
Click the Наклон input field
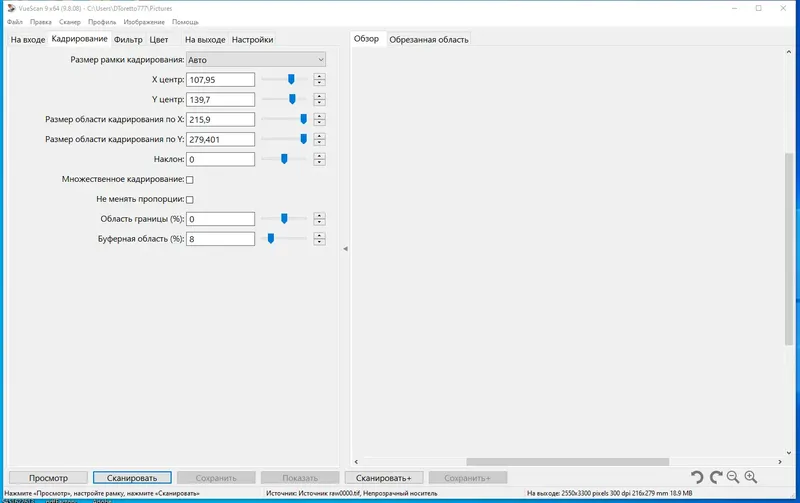click(220, 159)
